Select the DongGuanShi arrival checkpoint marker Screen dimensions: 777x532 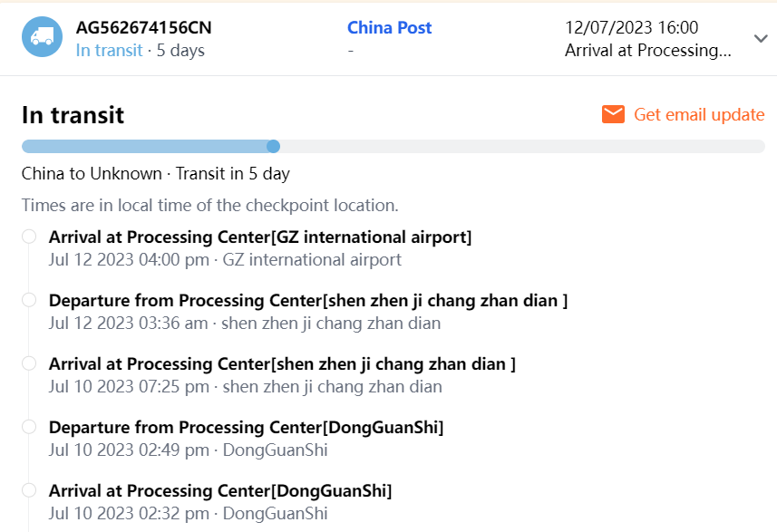coord(29,490)
